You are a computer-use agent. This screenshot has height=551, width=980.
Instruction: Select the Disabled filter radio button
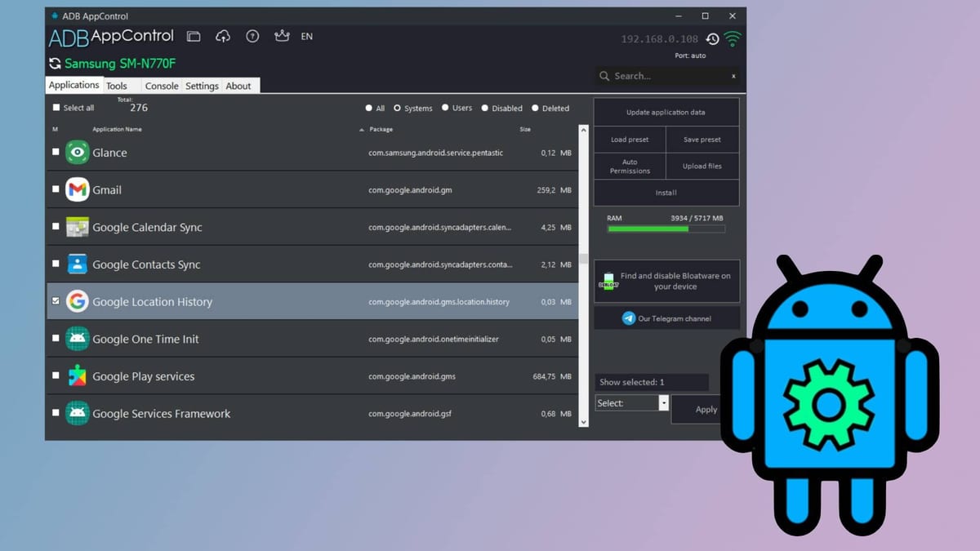(485, 108)
